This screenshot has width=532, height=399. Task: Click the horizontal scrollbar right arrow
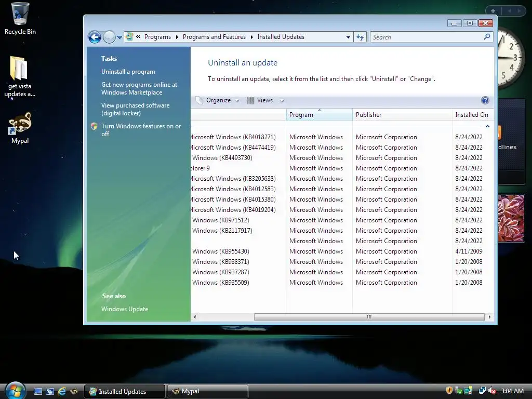click(x=489, y=317)
